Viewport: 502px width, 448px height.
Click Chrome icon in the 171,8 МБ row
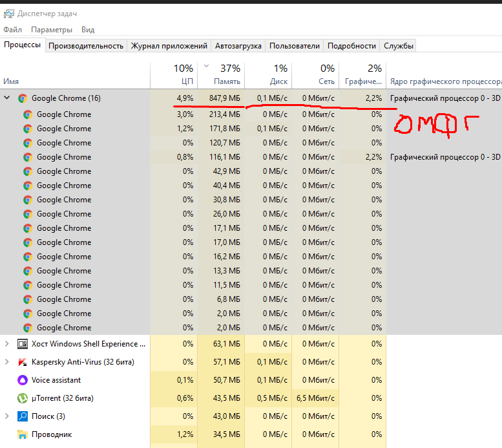pyautogui.click(x=28, y=129)
